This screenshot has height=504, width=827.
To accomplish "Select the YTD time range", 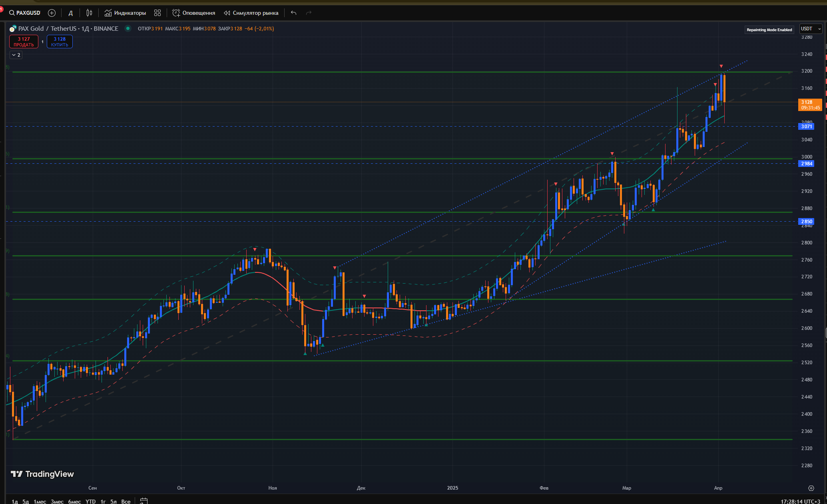I will (x=90, y=501).
